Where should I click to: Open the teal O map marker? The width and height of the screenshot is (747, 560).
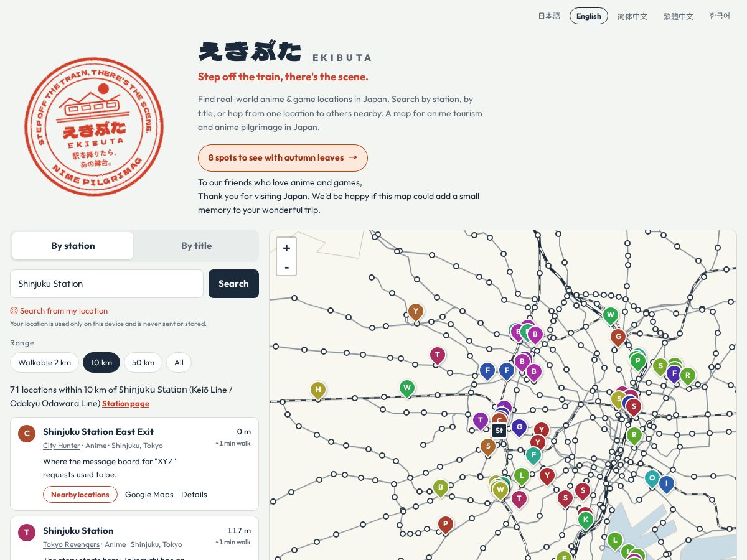tap(652, 478)
